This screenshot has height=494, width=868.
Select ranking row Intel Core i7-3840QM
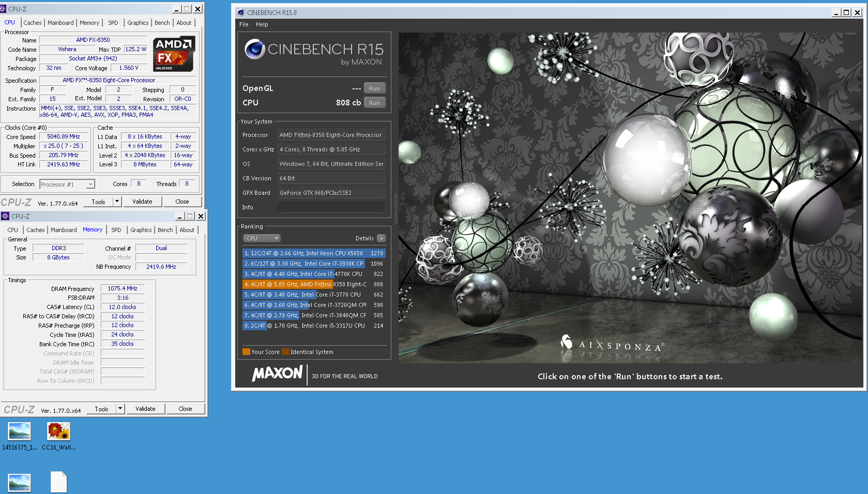coord(314,315)
